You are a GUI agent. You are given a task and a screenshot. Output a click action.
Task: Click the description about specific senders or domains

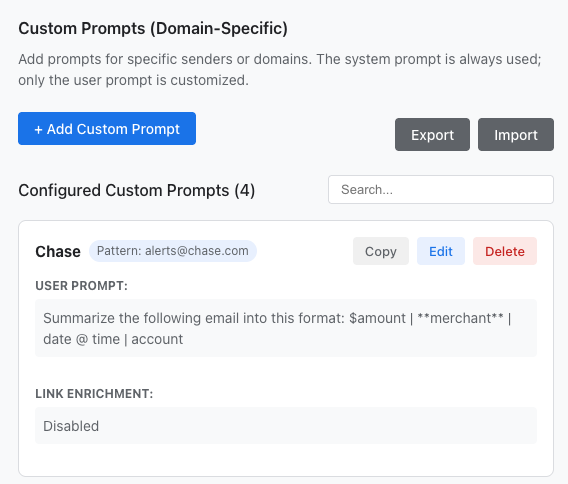coord(280,70)
